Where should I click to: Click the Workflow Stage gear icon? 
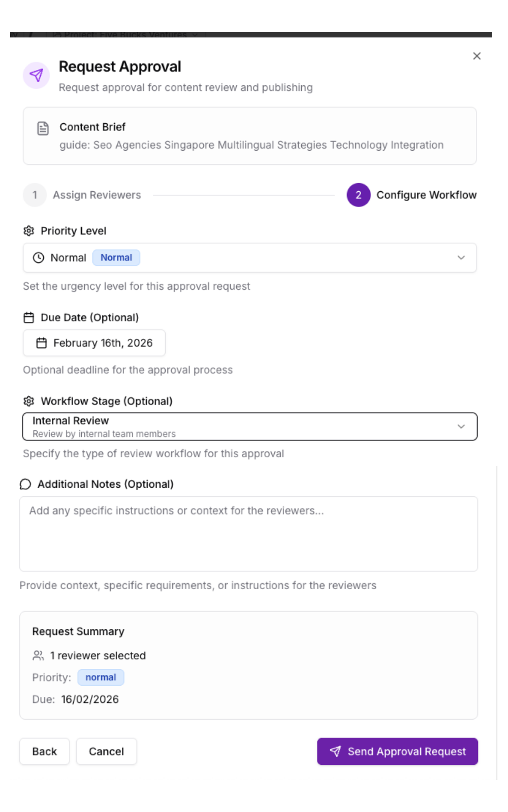click(29, 401)
